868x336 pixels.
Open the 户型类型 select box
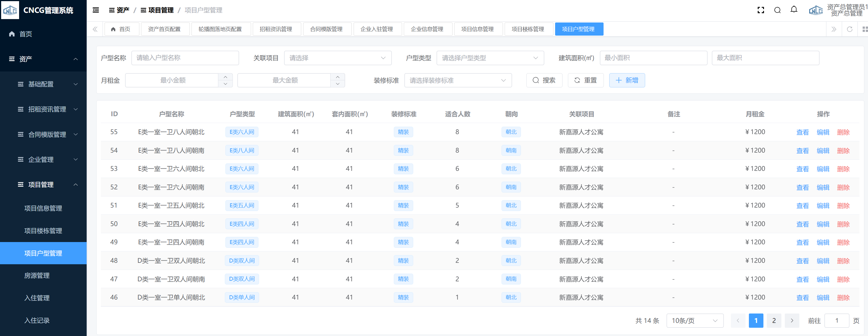[x=490, y=58]
